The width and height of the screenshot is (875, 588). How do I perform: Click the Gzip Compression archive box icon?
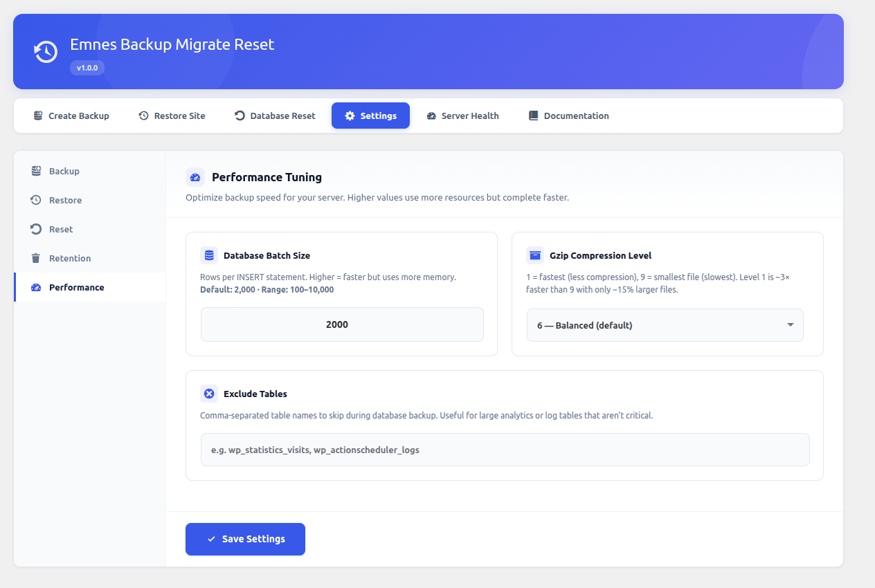(x=535, y=255)
